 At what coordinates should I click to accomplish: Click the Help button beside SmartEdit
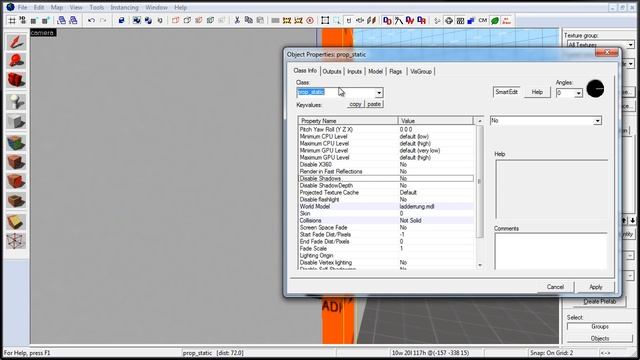(537, 92)
